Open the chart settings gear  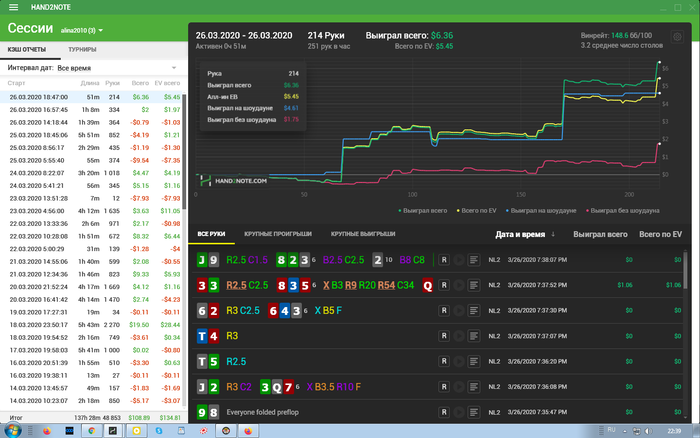(677, 37)
